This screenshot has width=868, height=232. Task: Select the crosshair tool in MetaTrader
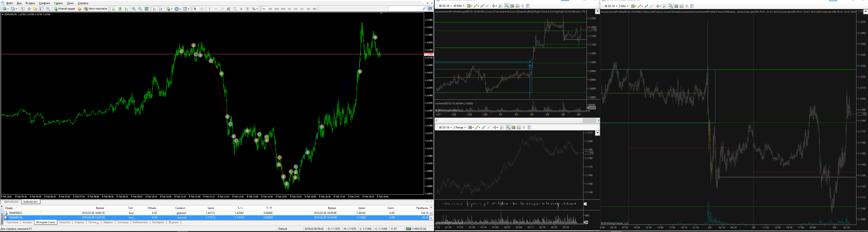click(202, 9)
